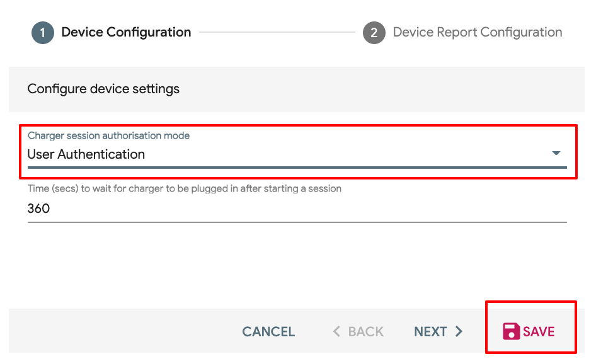Click the connector line between steps

[x=277, y=32]
